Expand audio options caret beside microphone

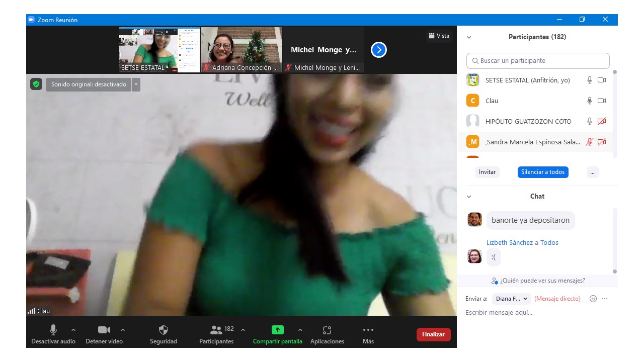pos(73,330)
